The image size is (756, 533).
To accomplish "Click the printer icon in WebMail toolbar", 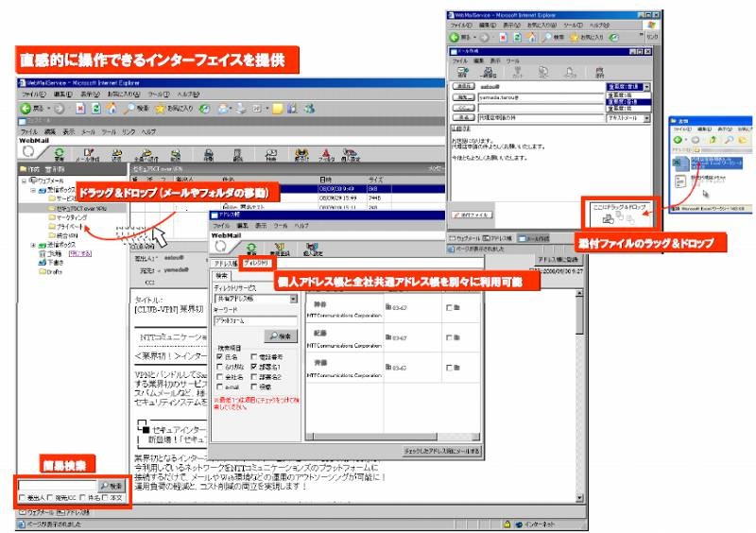I will click(208, 154).
